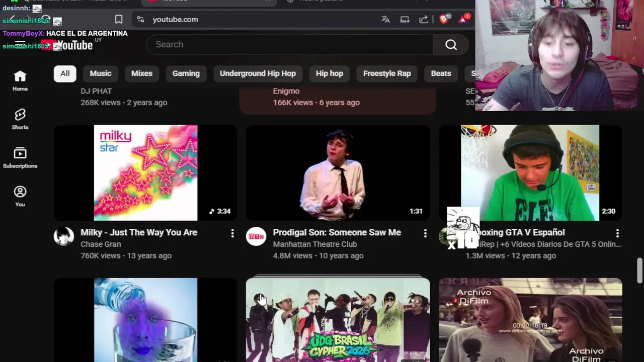644x362 pixels.
Task: Open the Shorts section in sidebar
Action: coord(20,119)
